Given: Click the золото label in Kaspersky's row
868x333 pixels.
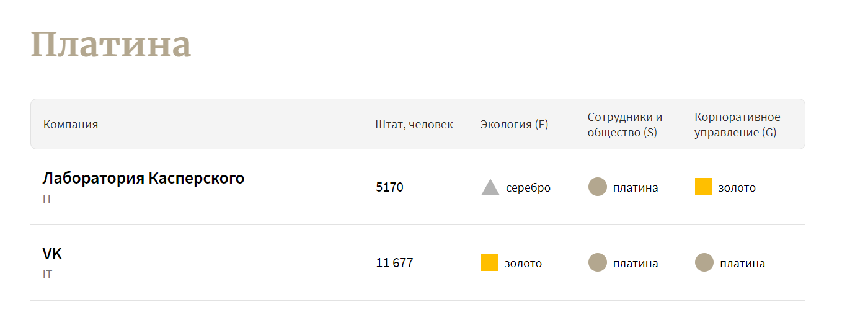Looking at the screenshot, I should point(737,188).
